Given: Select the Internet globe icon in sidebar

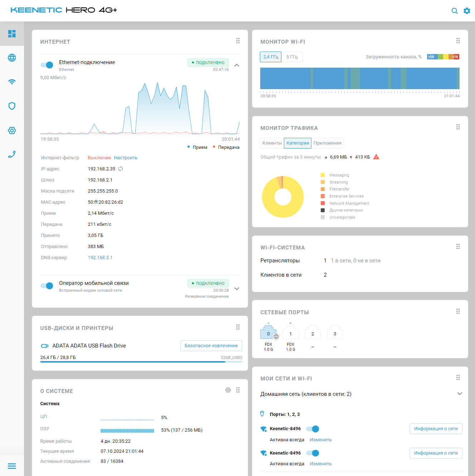Looking at the screenshot, I should (x=12, y=58).
